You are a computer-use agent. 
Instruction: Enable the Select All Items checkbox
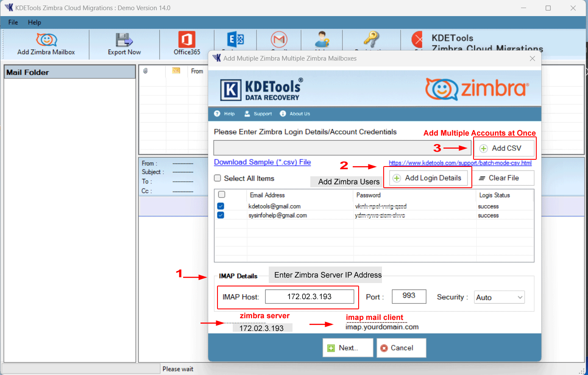point(217,178)
